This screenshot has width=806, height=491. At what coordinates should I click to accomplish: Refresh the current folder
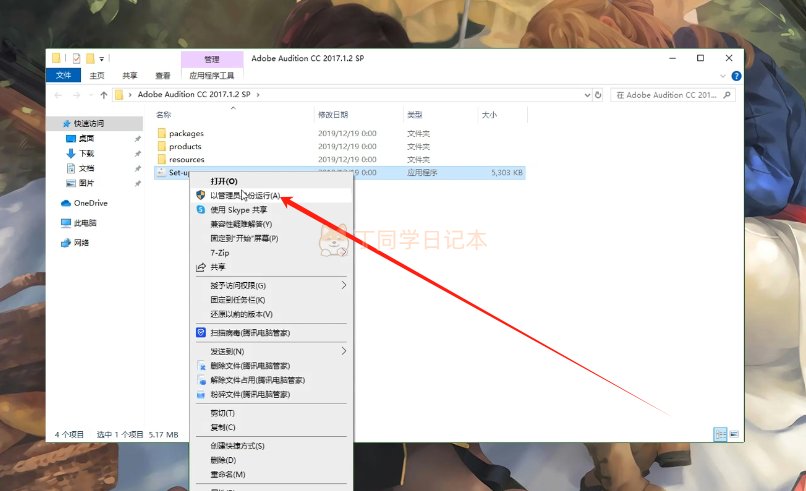(598, 95)
